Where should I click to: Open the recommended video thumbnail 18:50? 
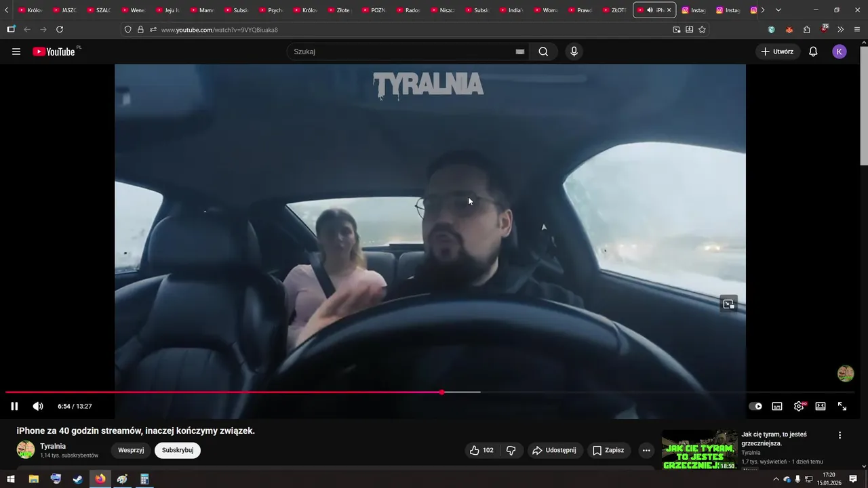(699, 450)
